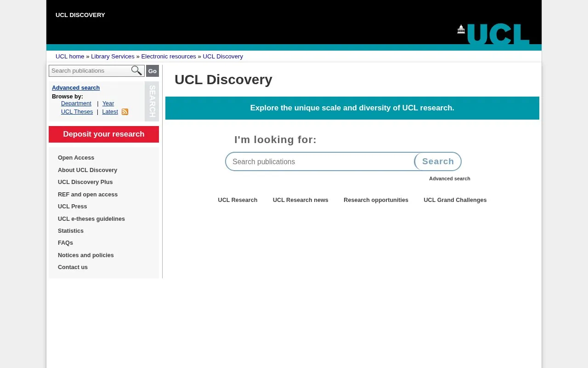Image resolution: width=588 pixels, height=368 pixels.
Task: Browse Latest publications
Action: 110,112
